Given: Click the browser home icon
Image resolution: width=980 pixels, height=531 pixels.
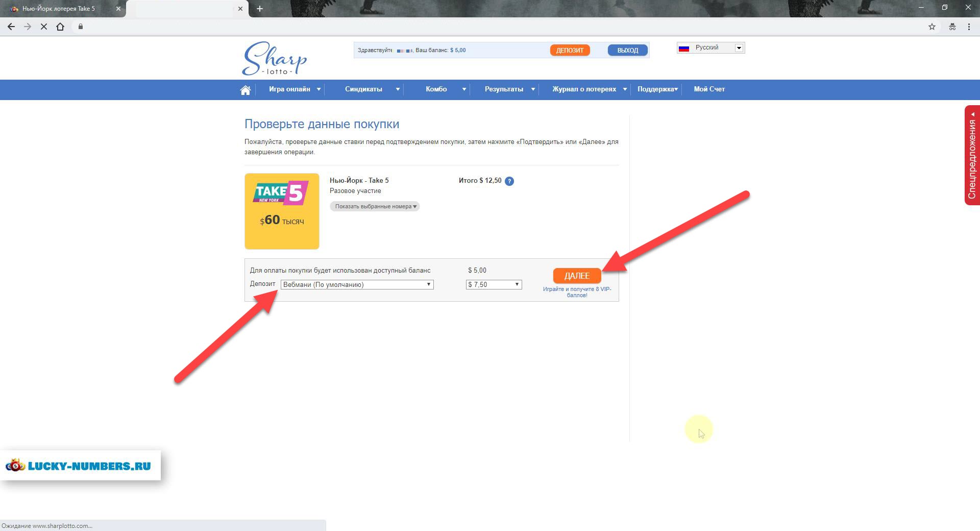Looking at the screenshot, I should pyautogui.click(x=60, y=27).
